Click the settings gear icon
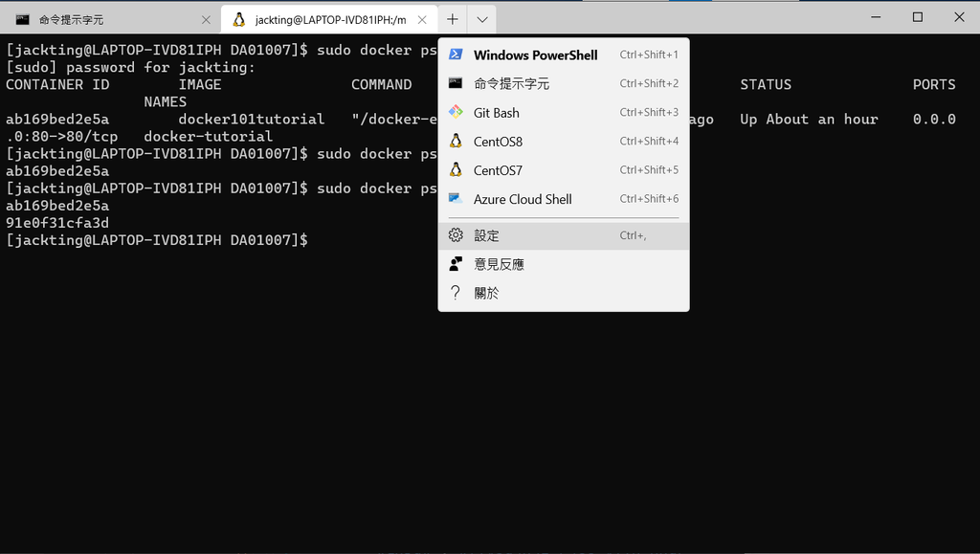 (456, 234)
